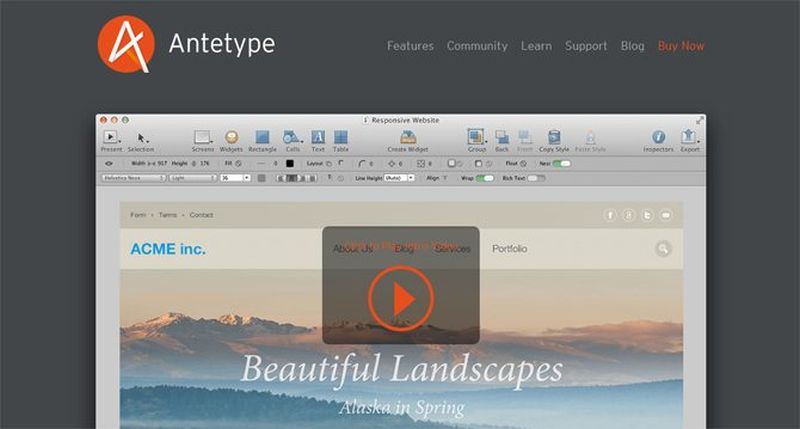800x429 pixels.
Task: Open Features in site navigation
Action: 410,46
